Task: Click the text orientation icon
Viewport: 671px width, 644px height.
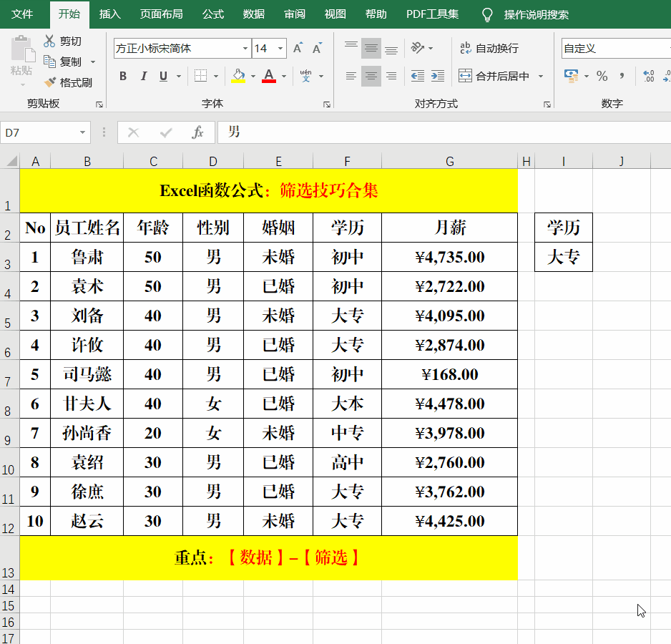Action: [417, 47]
